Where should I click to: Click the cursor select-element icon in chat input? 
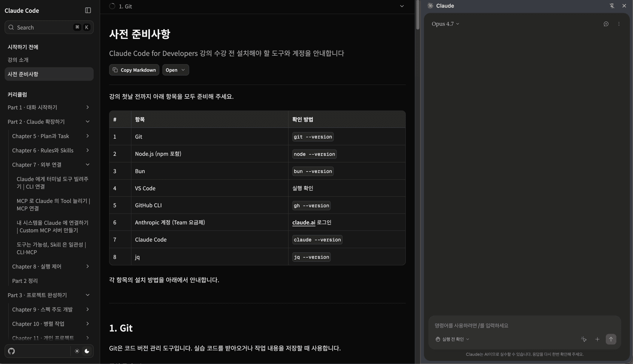584,339
